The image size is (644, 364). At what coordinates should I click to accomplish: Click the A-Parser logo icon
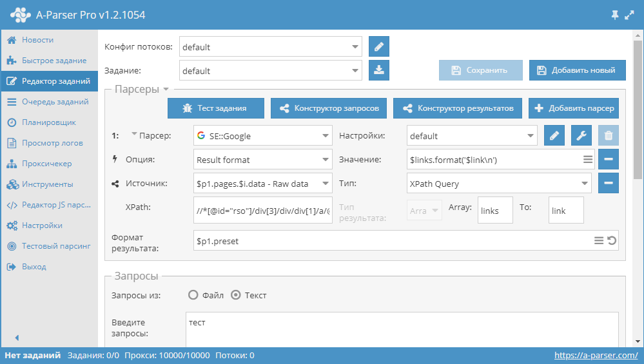click(x=21, y=15)
